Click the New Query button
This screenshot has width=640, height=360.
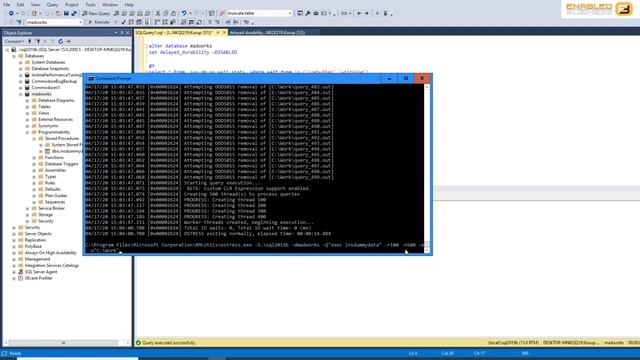pos(96,13)
